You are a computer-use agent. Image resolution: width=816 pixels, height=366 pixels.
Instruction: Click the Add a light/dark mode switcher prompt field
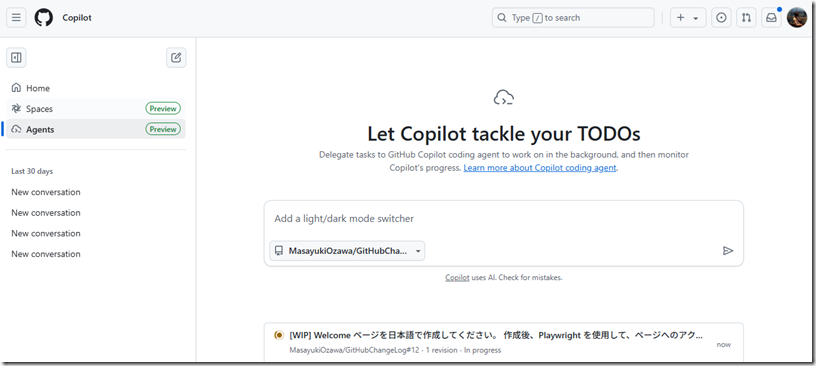point(503,219)
